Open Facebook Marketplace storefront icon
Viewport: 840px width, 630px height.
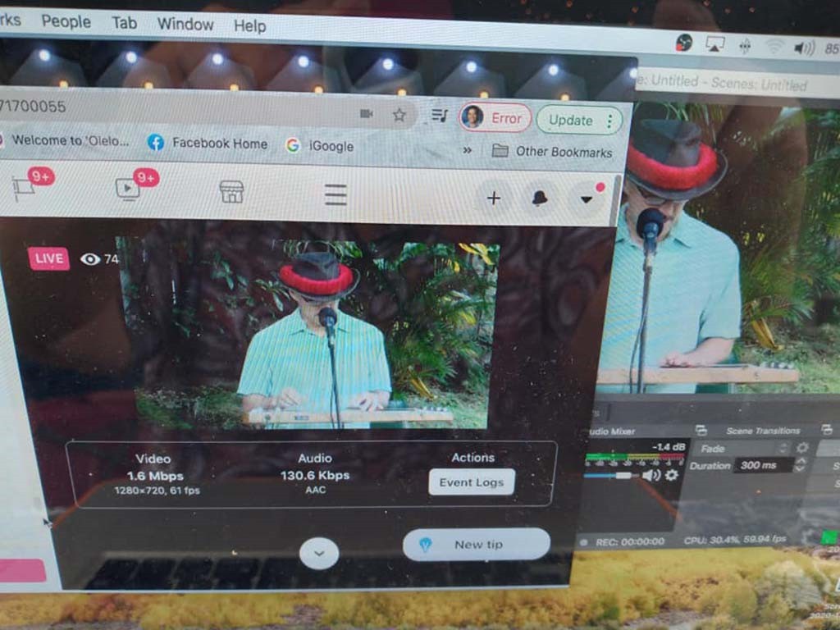[231, 192]
